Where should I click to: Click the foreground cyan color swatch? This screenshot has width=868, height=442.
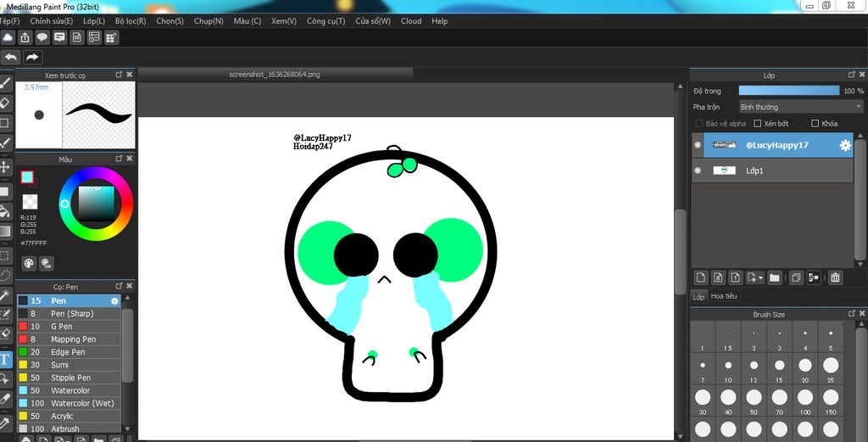(x=27, y=177)
